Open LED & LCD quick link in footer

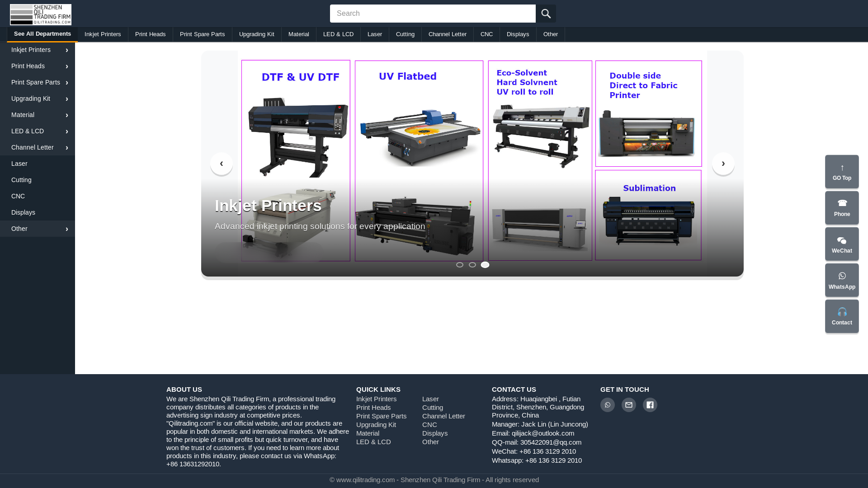click(x=373, y=442)
